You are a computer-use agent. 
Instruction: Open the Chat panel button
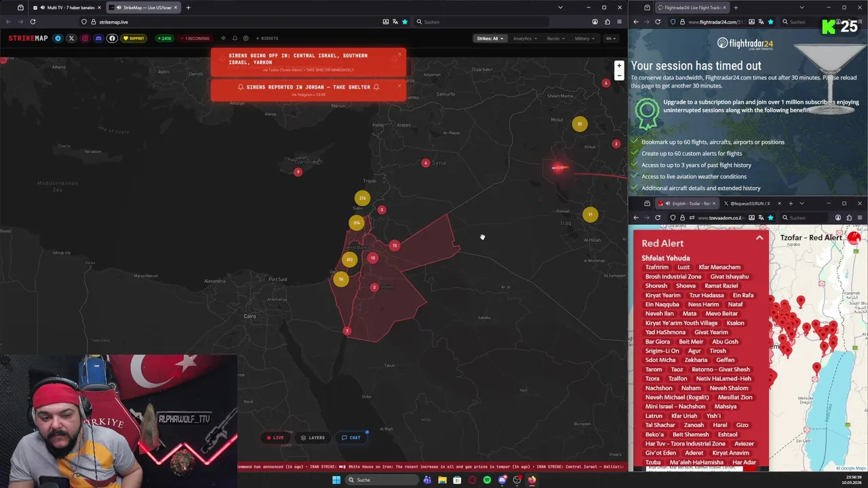point(351,438)
